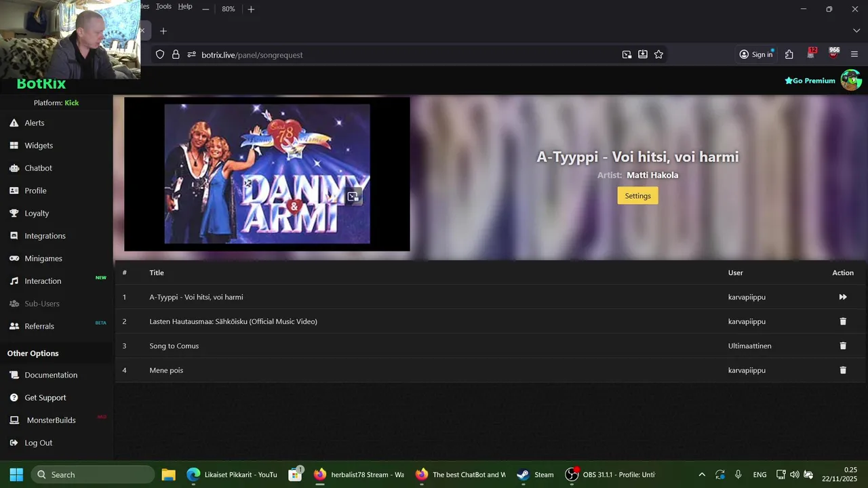Open song request Settings button

(x=637, y=196)
